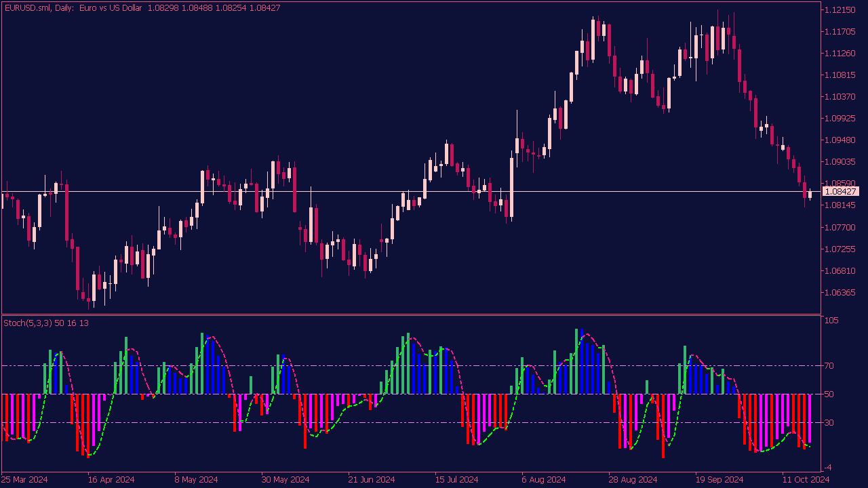The height and width of the screenshot is (488, 868).
Task: Click the 1.06810 price axis label
Action: pyautogui.click(x=841, y=270)
